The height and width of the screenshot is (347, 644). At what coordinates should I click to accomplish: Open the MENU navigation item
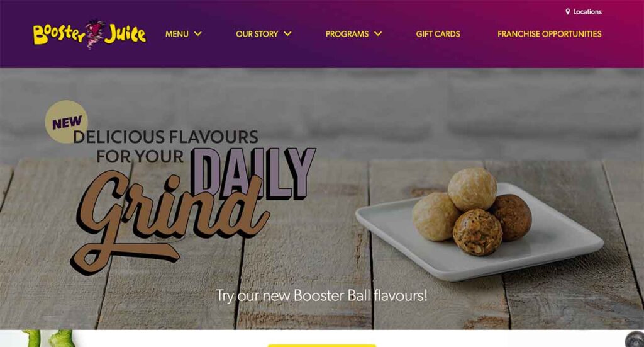[x=177, y=34]
